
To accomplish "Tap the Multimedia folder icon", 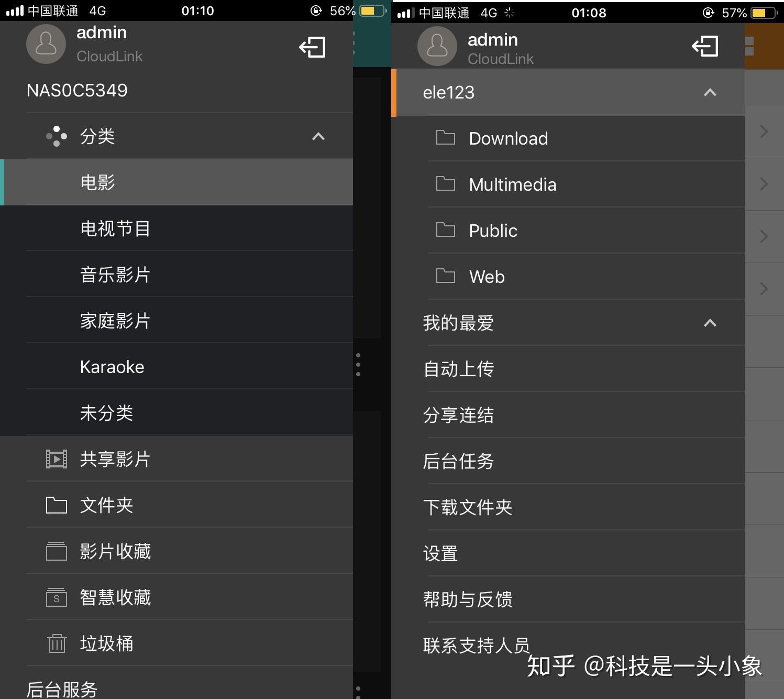I will coord(445,184).
